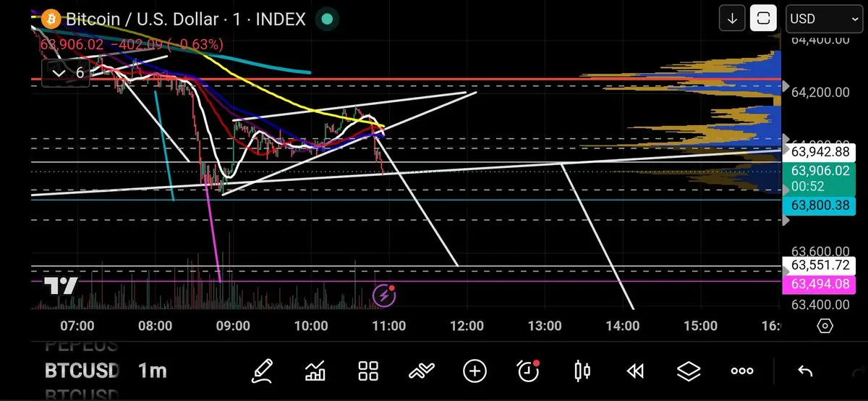This screenshot has height=401, width=868.
Task: Open the three-dots more menu
Action: click(742, 371)
